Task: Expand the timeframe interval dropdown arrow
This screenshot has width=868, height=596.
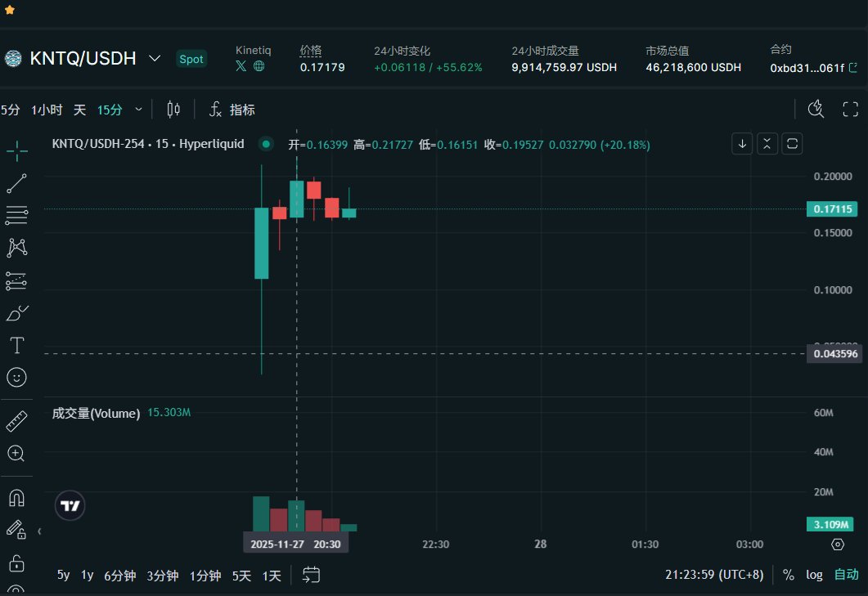Action: [x=138, y=110]
